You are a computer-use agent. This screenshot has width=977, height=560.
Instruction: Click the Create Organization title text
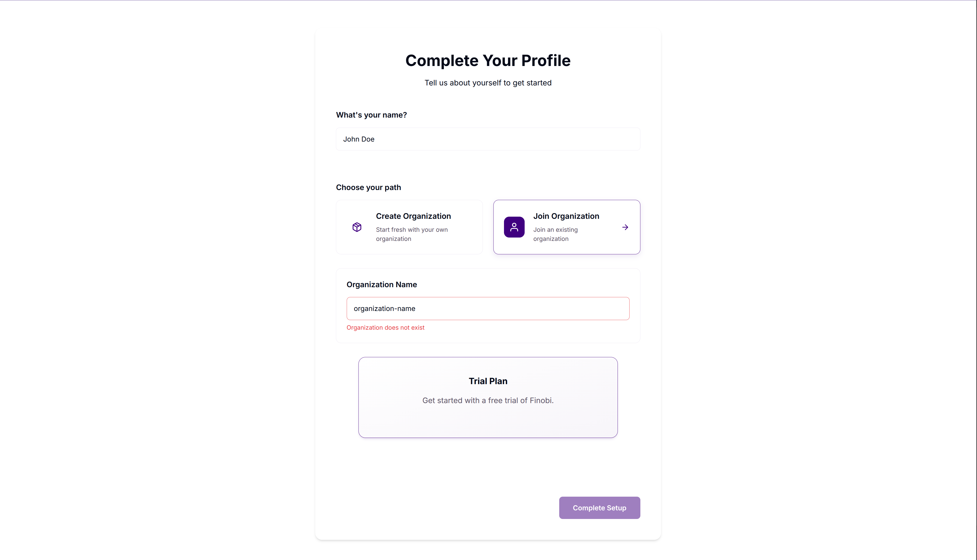point(413,216)
